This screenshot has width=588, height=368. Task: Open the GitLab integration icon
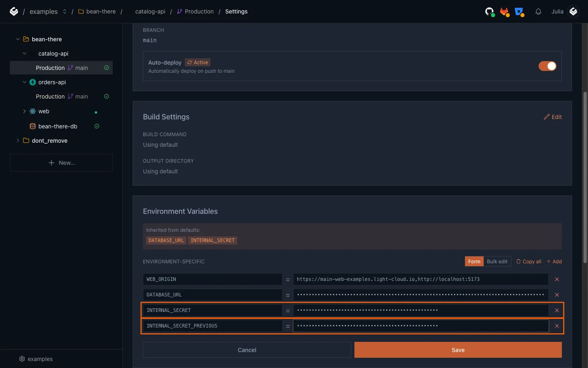505,12
